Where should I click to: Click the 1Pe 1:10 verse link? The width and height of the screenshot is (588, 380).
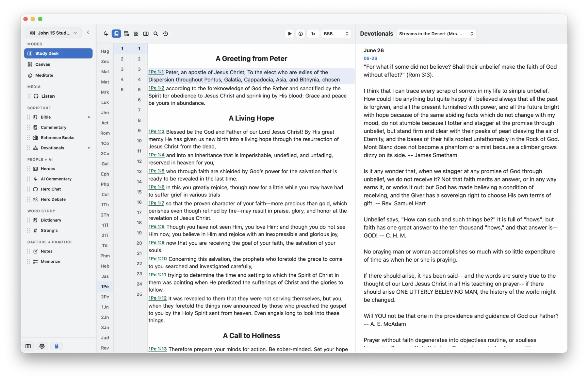click(x=158, y=259)
